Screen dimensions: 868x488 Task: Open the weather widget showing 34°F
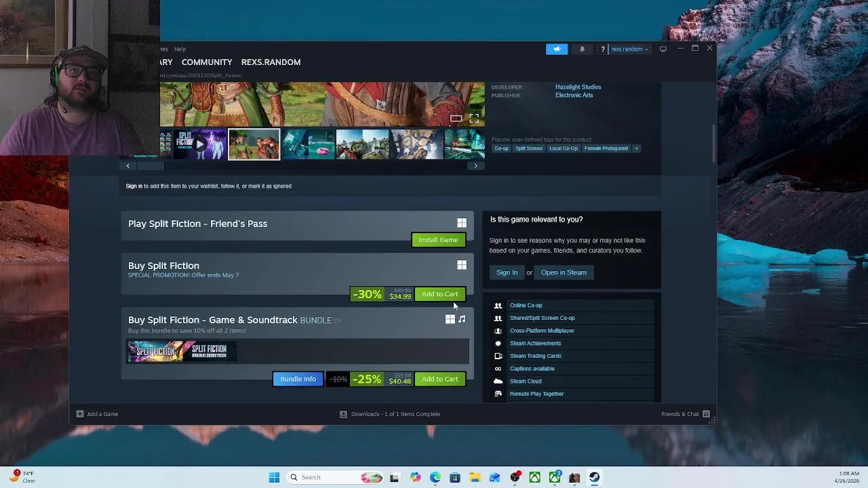22,476
